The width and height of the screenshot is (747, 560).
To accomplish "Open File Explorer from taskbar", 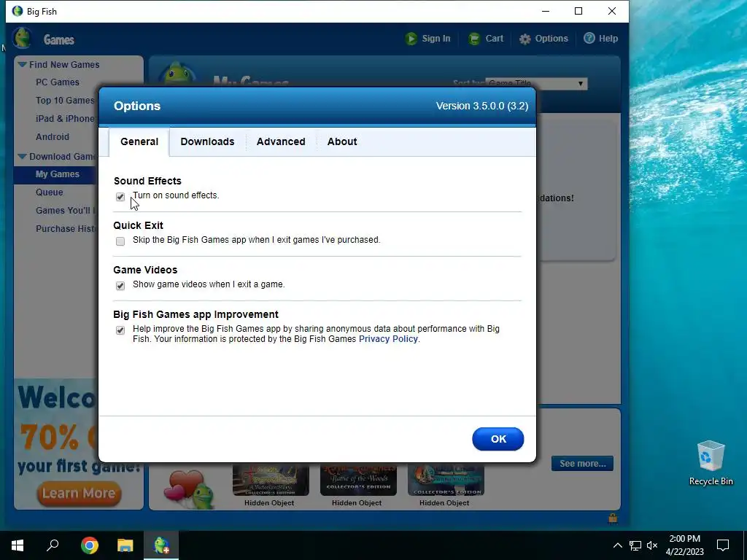I will (125, 545).
